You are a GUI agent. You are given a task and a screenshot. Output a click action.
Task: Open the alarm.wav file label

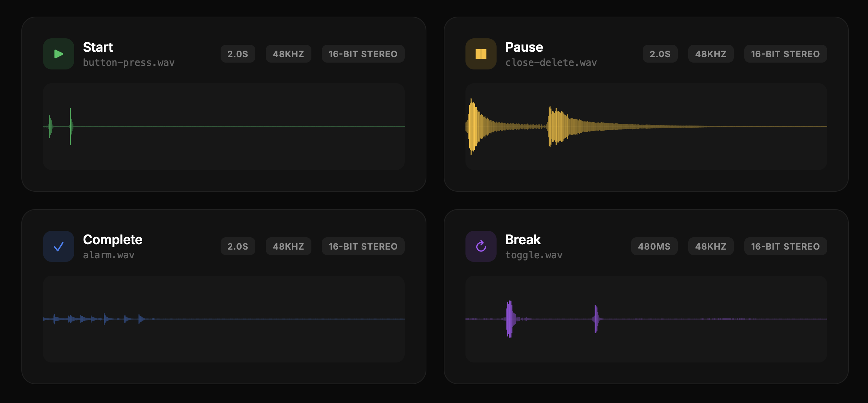[109, 255]
